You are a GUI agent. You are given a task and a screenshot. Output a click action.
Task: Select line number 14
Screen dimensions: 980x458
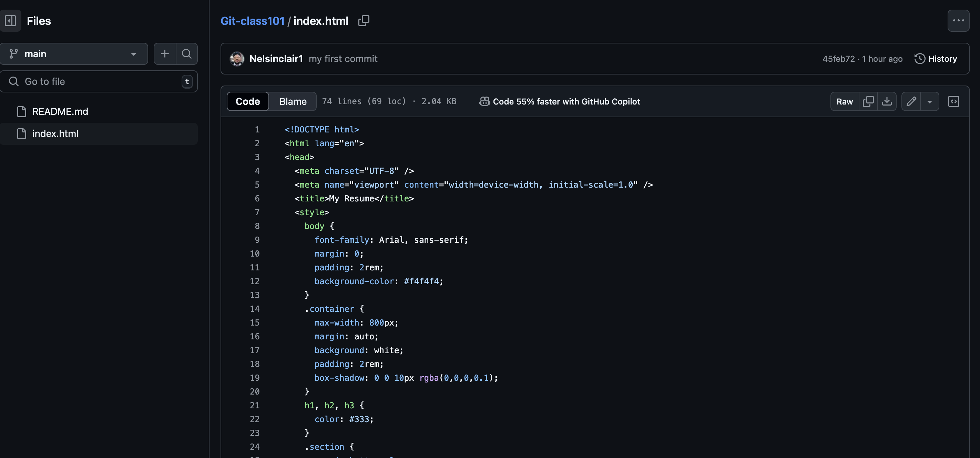[255, 309]
